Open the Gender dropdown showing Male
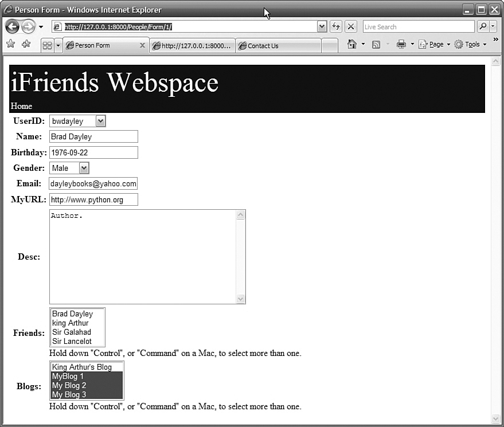 click(69, 168)
